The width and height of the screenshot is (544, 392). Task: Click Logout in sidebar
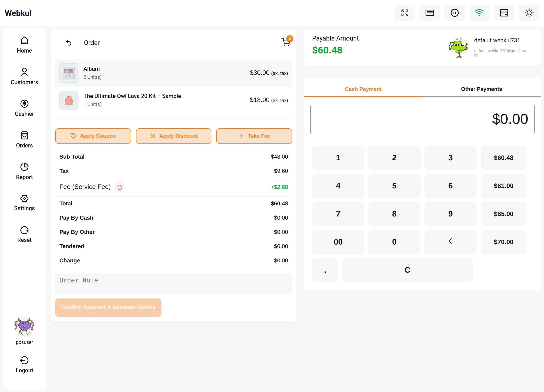pyautogui.click(x=24, y=365)
